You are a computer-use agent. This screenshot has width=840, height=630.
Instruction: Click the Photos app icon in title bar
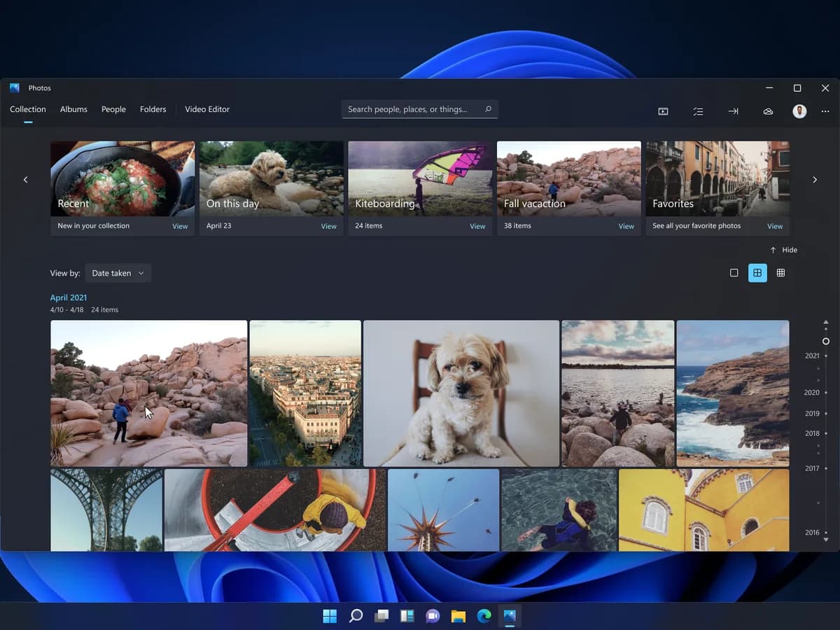tap(15, 87)
